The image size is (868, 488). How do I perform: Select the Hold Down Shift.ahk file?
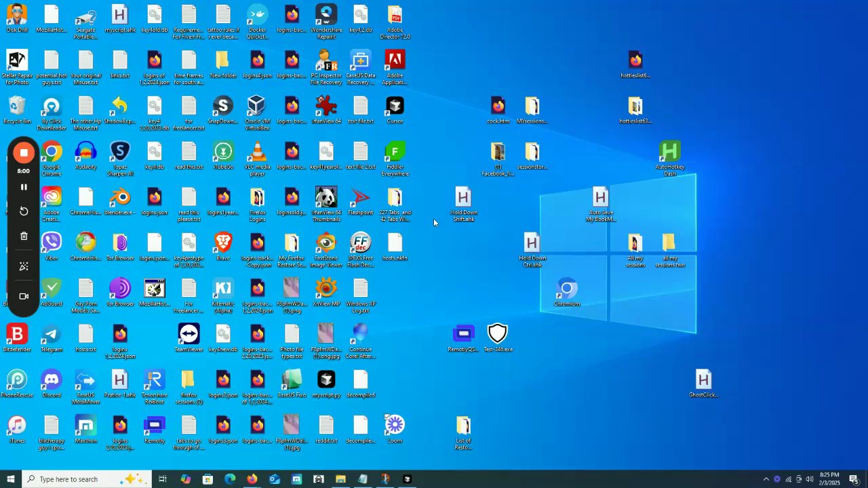click(x=463, y=204)
